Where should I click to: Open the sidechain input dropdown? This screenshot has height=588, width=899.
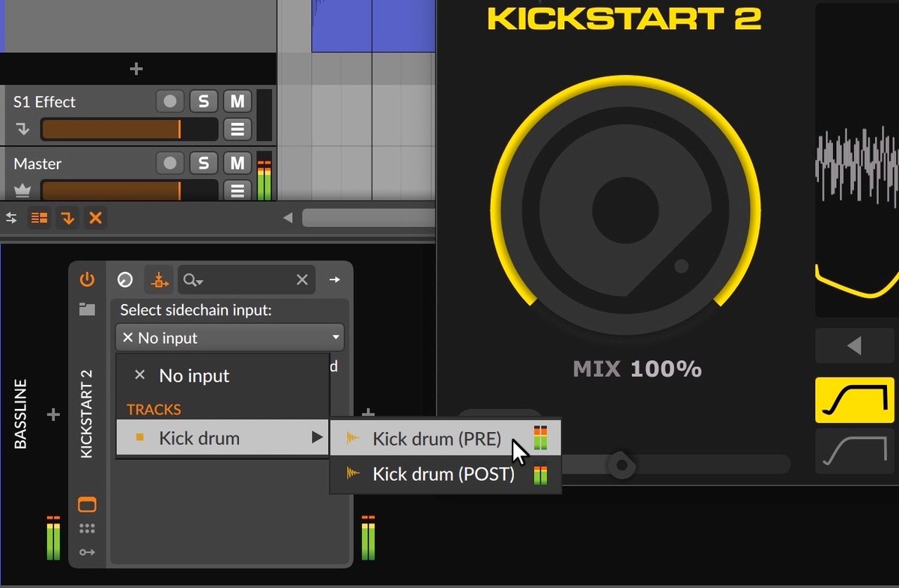[230, 338]
